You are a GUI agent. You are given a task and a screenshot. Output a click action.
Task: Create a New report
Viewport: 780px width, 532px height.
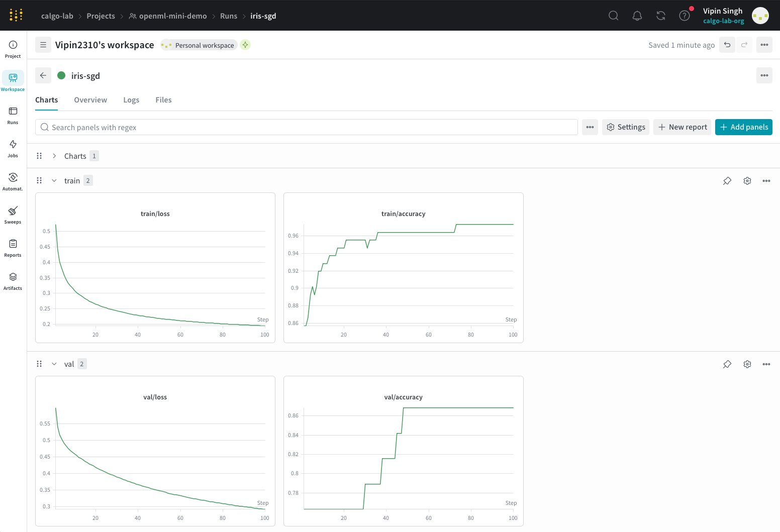tap(682, 127)
